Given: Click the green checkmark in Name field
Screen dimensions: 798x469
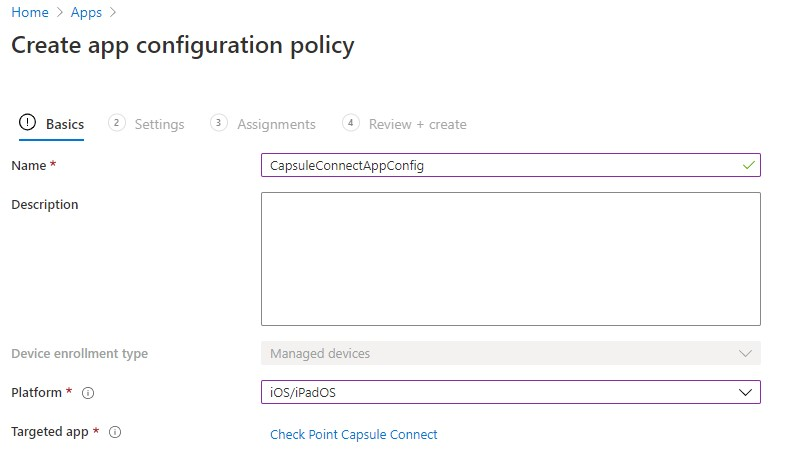Looking at the screenshot, I should (749, 165).
